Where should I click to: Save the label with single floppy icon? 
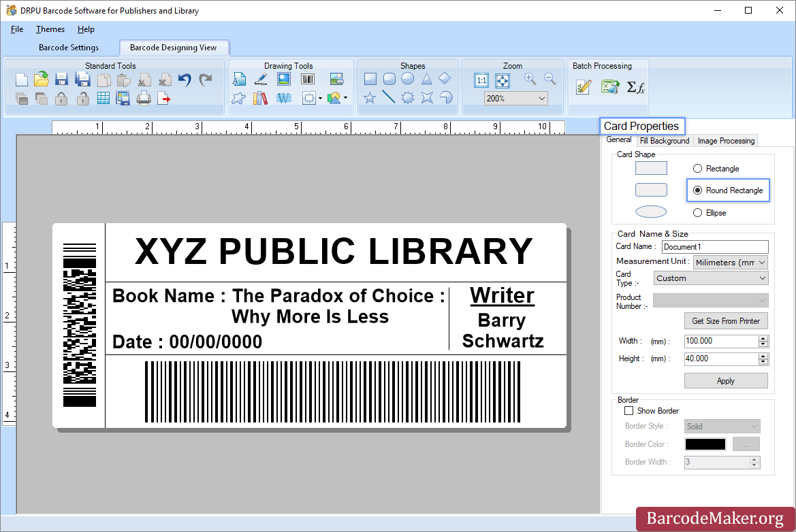click(x=61, y=80)
